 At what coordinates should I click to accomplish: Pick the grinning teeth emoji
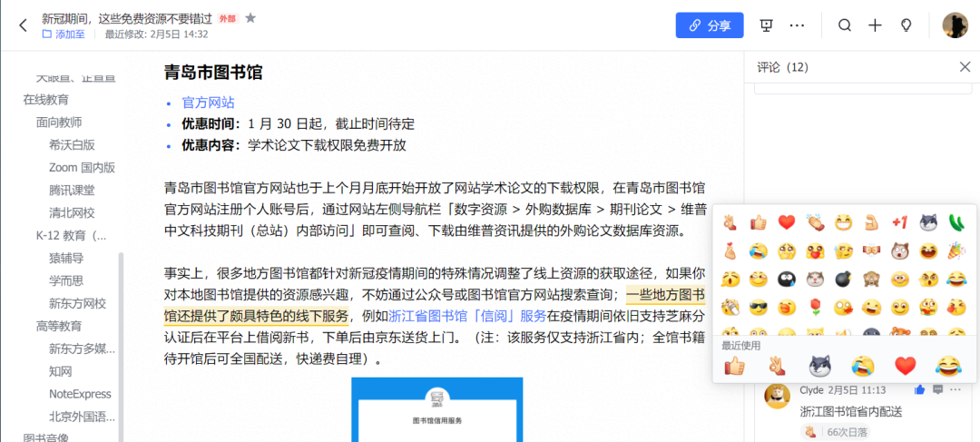[x=843, y=222]
